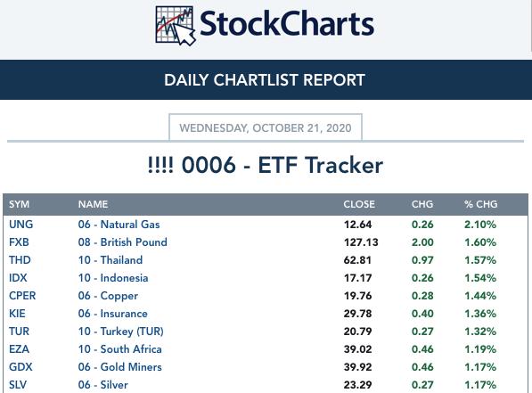Click the StockCharts logo icon

[176, 26]
